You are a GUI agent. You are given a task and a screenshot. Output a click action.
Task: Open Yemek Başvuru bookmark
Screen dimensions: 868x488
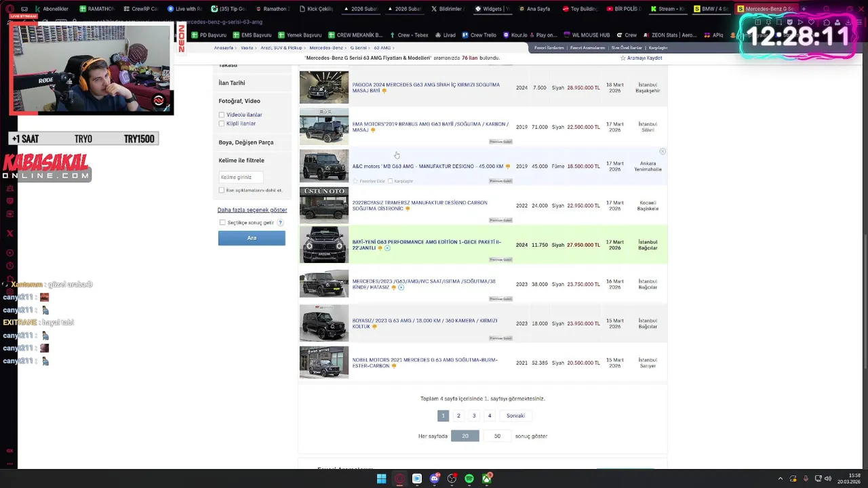coord(300,35)
